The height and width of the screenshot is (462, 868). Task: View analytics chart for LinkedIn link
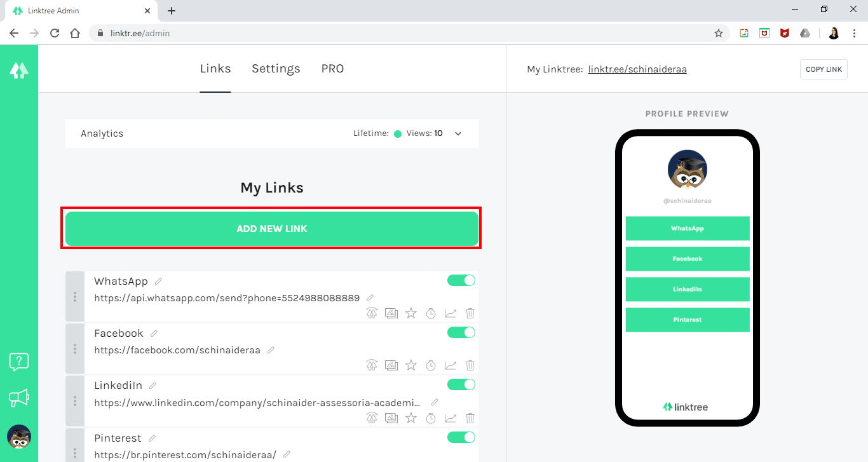click(451, 418)
